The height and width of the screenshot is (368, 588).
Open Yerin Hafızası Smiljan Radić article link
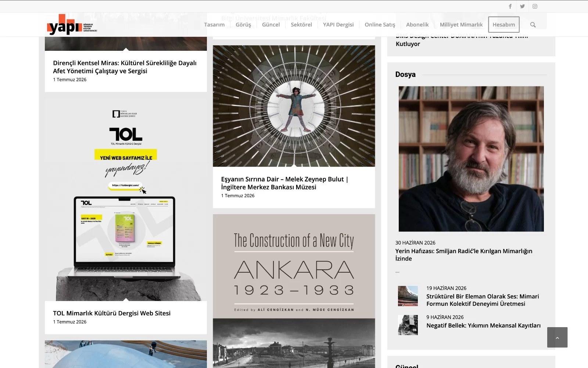point(464,255)
